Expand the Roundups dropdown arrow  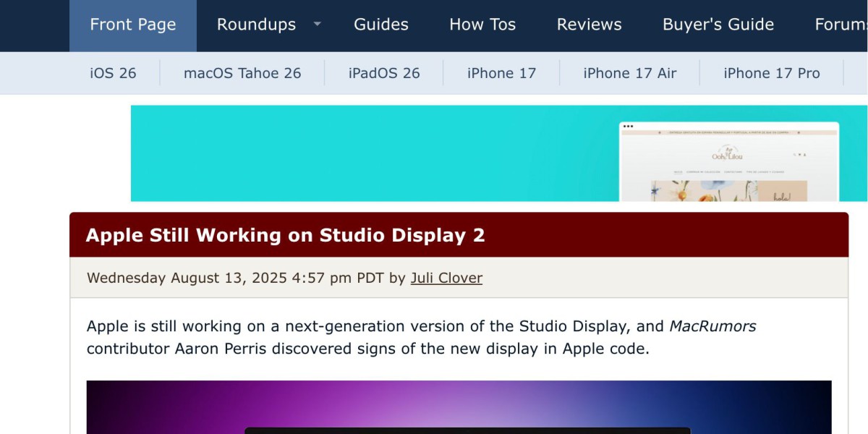coord(317,25)
